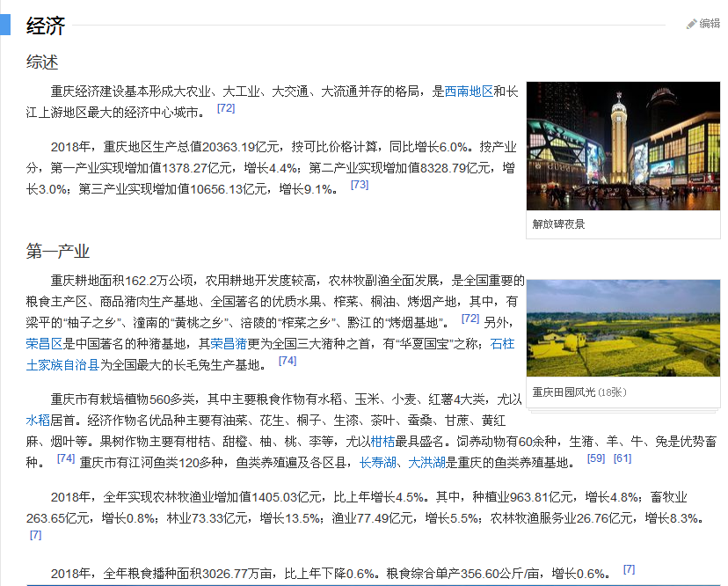Open the 柑桔 link
728x586 pixels.
click(383, 442)
